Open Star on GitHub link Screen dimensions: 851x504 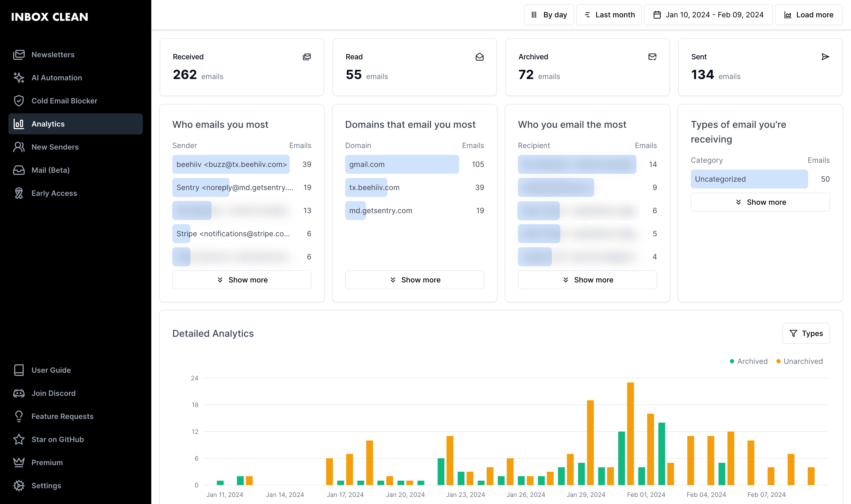[x=75, y=439]
